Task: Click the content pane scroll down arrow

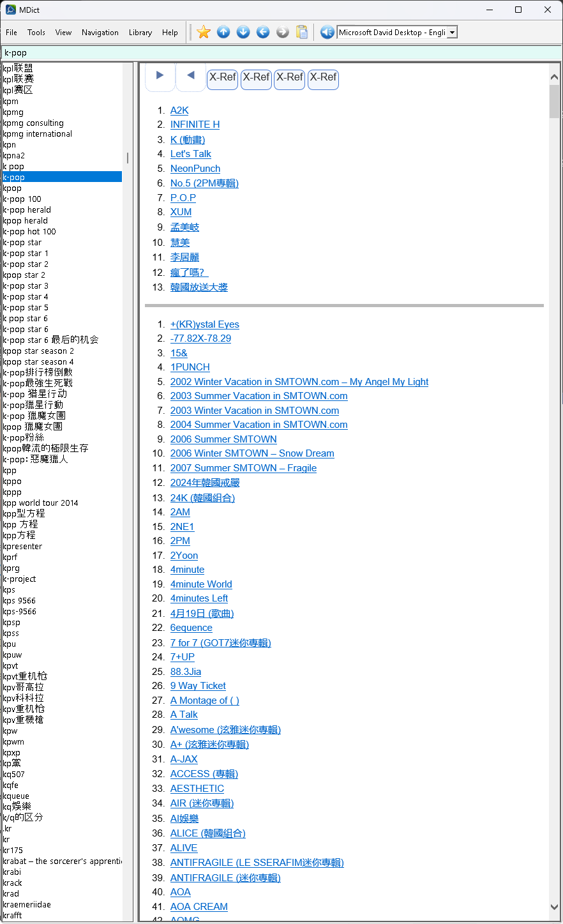Action: pos(554,907)
